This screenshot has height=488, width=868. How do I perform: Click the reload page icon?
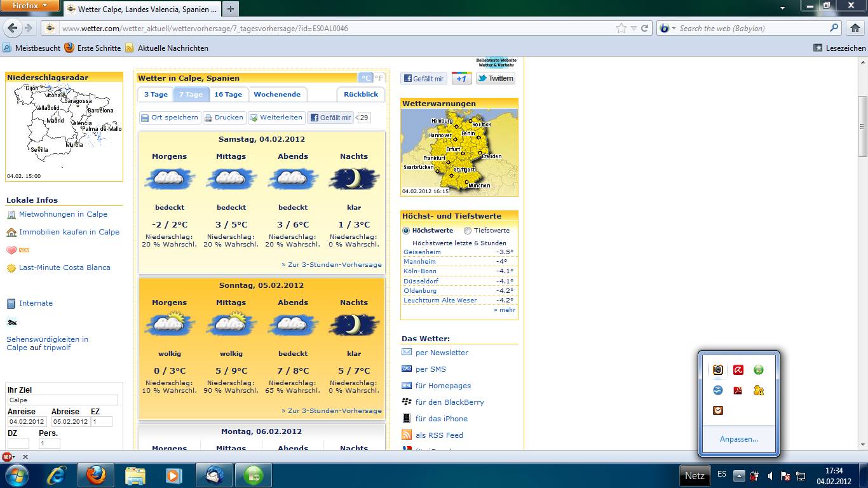pos(644,28)
